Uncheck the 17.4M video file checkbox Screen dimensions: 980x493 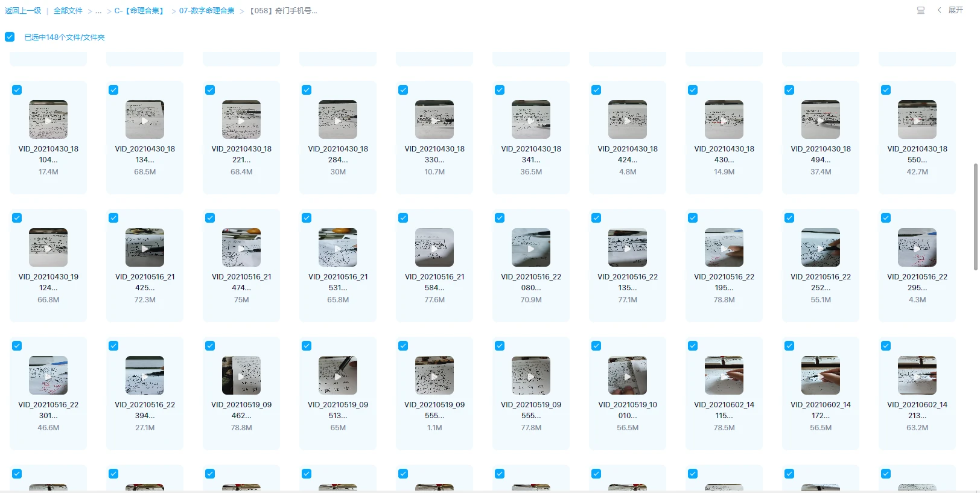17,90
